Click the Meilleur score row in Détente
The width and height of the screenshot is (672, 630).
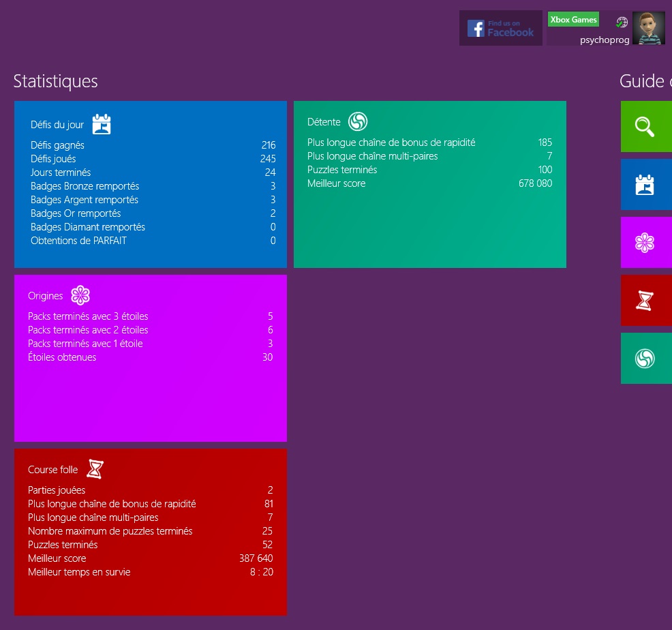tap(429, 183)
